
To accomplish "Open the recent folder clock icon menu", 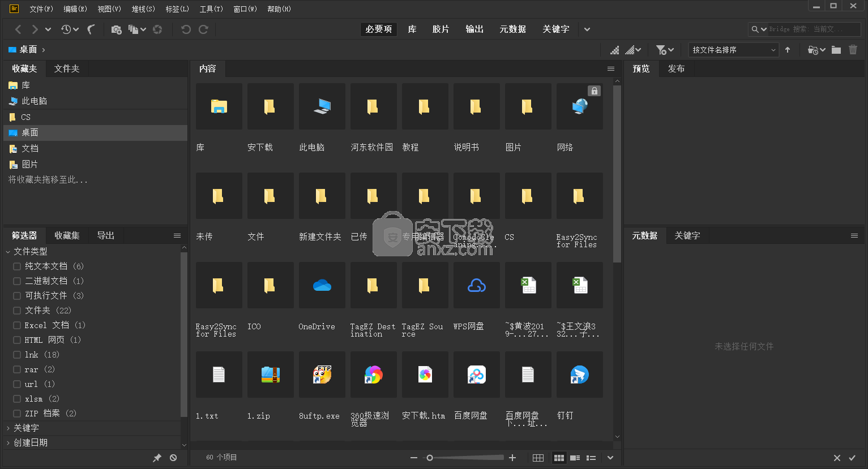I will tap(816, 50).
